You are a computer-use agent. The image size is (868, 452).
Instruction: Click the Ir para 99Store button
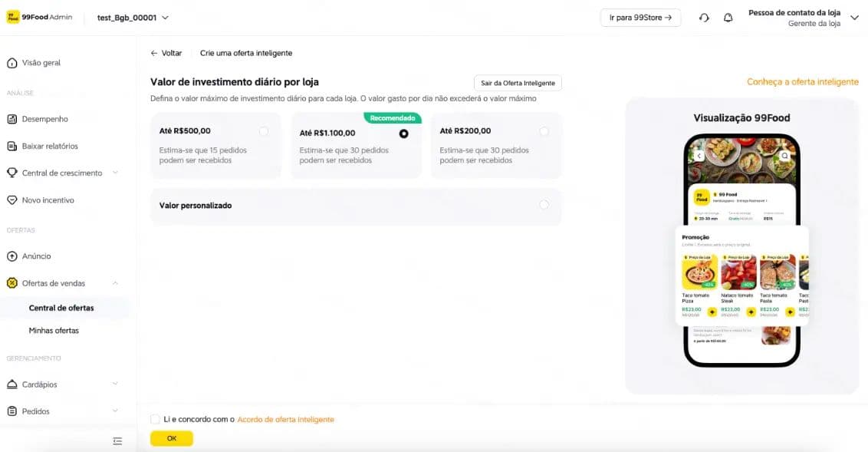[640, 18]
